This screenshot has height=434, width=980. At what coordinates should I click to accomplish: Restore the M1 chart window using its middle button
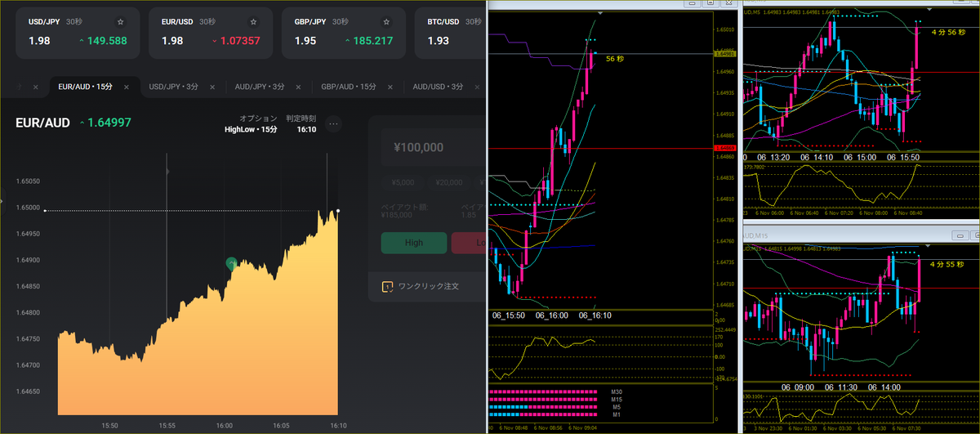711,4
